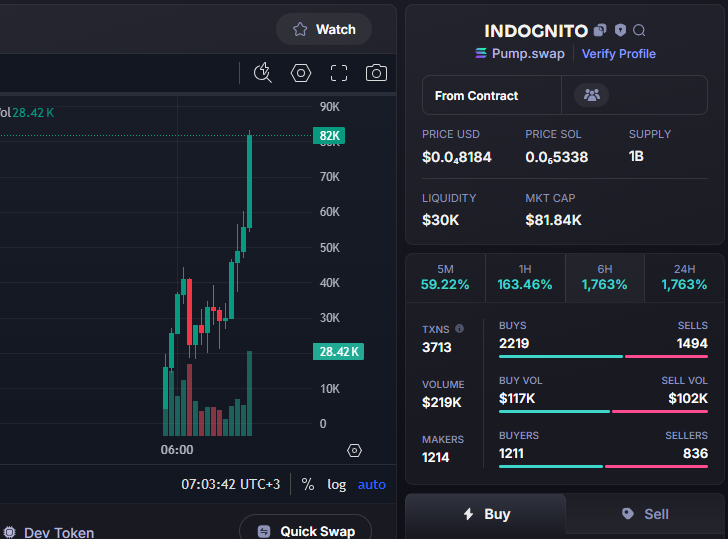The height and width of the screenshot is (539, 728).
Task: Click the Dev Token chip icon
Action: (x=9, y=532)
